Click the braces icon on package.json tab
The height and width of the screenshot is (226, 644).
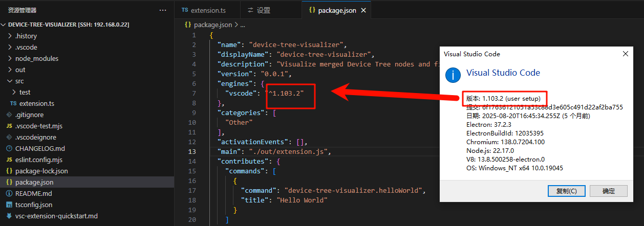point(312,10)
